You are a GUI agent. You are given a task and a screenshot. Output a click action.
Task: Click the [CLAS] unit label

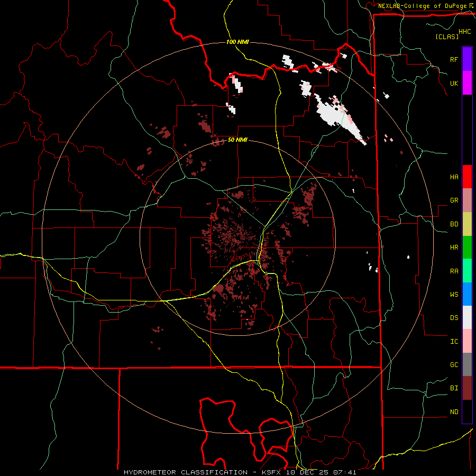tap(447, 36)
